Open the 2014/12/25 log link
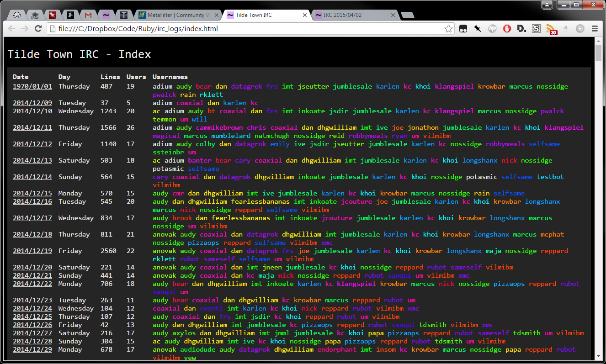Viewport: 606px width, 364px height. click(32, 317)
